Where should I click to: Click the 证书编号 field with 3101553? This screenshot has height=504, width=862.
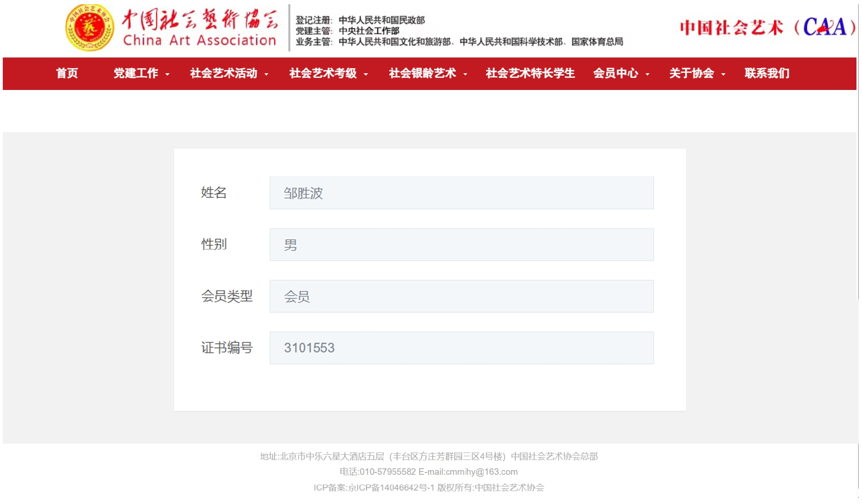tap(461, 348)
